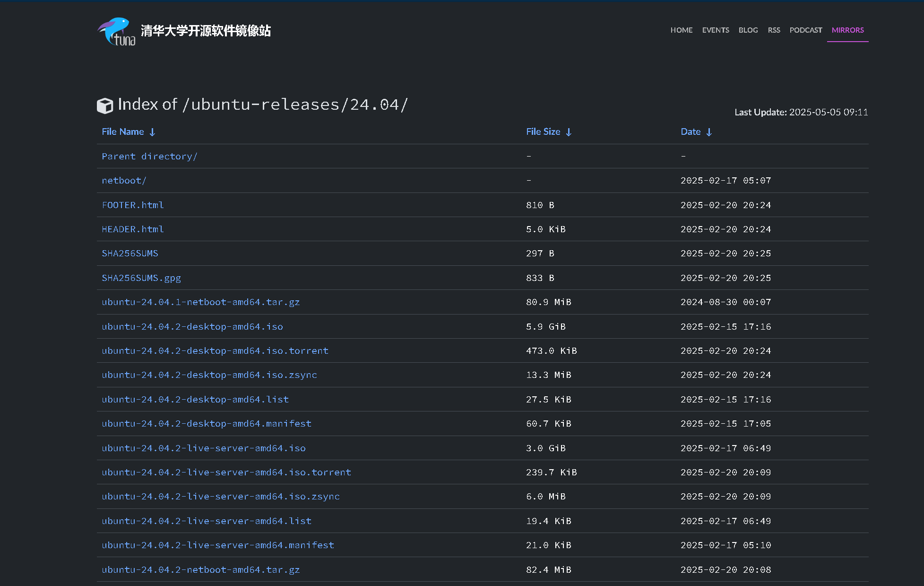
Task: Download ubuntu-24.04.2-desktop-amd64.iso
Action: (192, 327)
